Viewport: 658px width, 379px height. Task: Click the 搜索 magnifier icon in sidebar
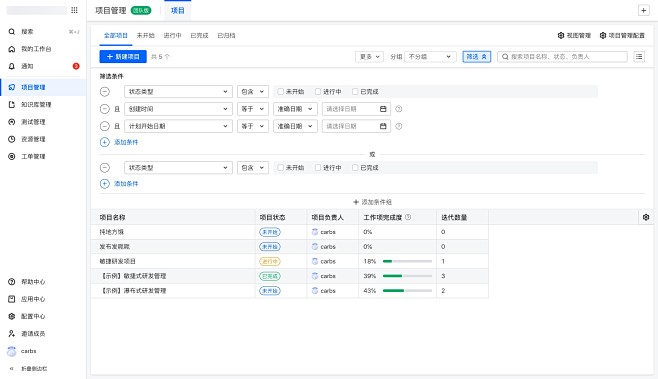12,31
